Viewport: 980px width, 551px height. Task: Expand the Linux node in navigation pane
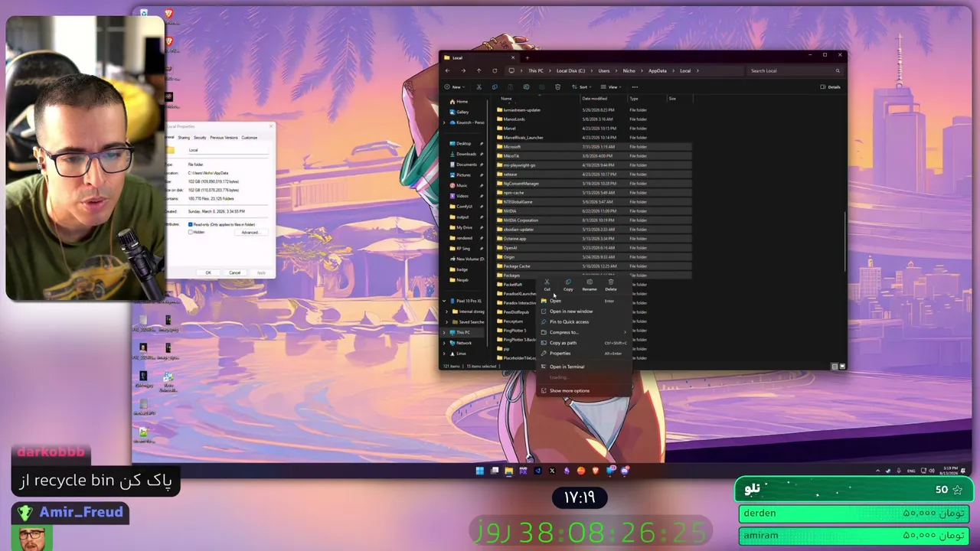click(444, 354)
